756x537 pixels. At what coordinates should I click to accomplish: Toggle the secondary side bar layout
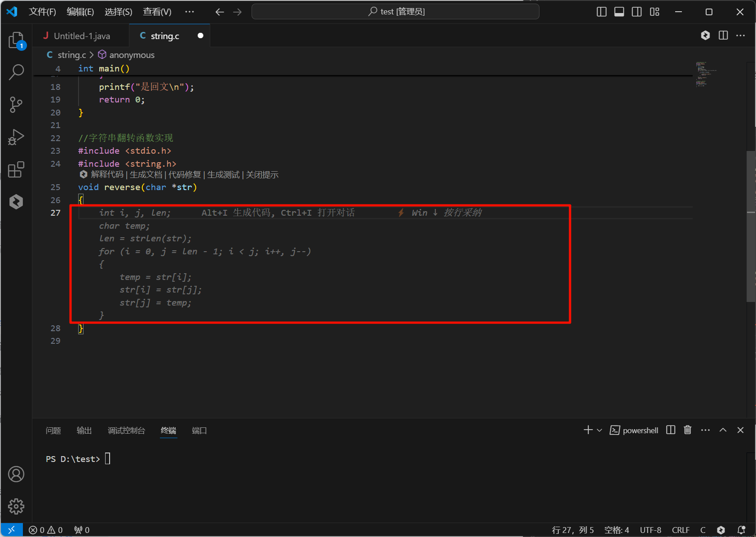637,12
